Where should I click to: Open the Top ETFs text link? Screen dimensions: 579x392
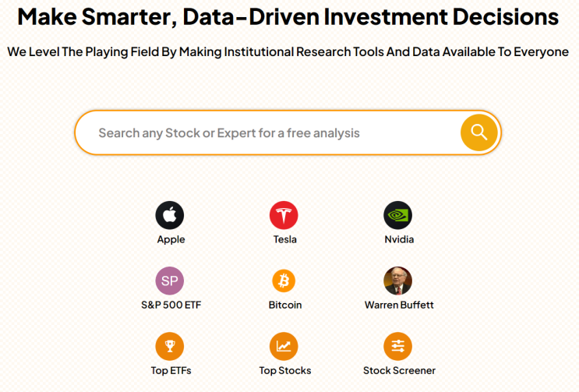[x=171, y=370]
